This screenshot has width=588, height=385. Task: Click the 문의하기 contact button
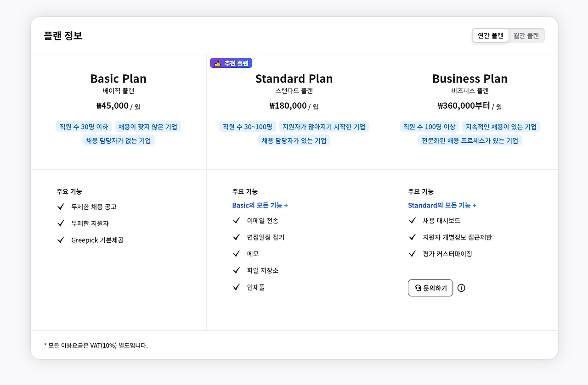click(x=430, y=288)
